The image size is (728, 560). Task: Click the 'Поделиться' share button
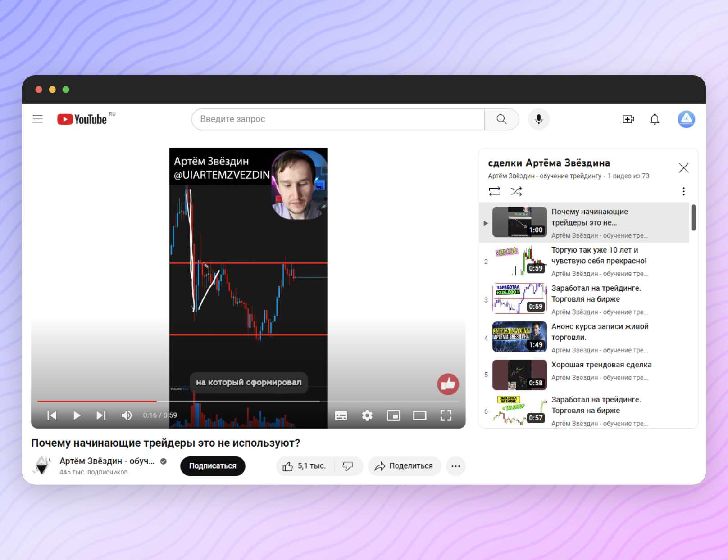pos(404,466)
